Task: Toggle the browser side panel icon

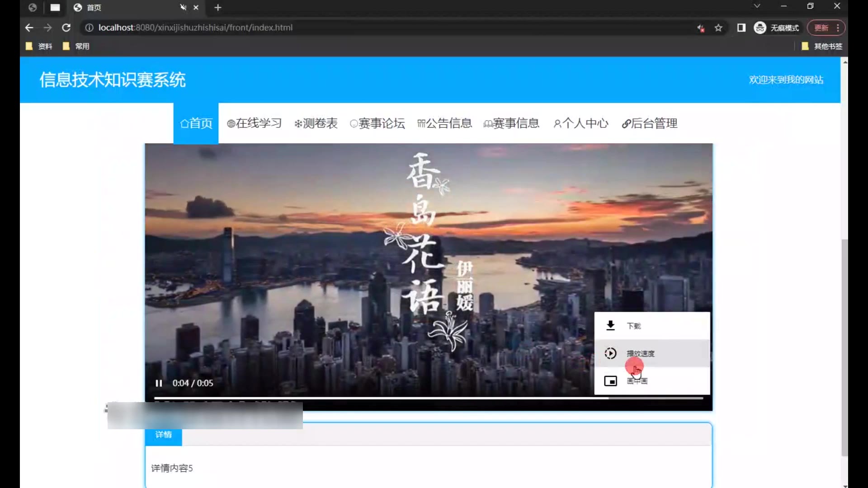Action: (x=741, y=28)
